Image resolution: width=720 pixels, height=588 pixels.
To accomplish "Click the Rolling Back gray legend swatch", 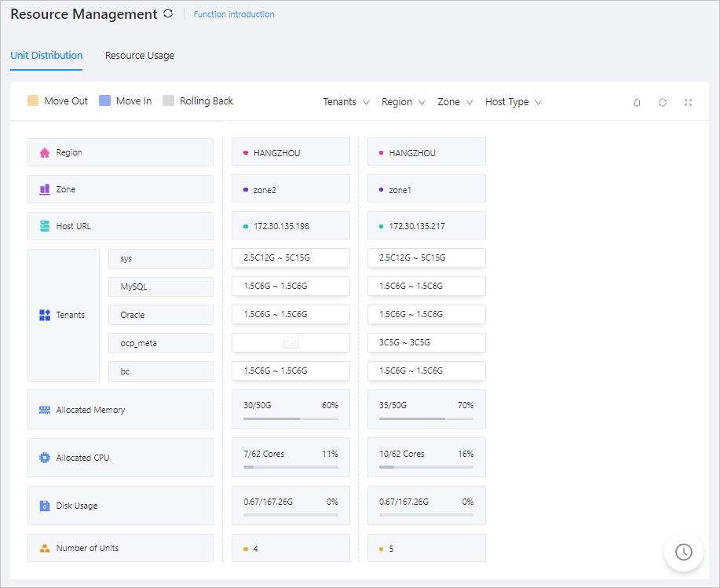I will point(169,100).
